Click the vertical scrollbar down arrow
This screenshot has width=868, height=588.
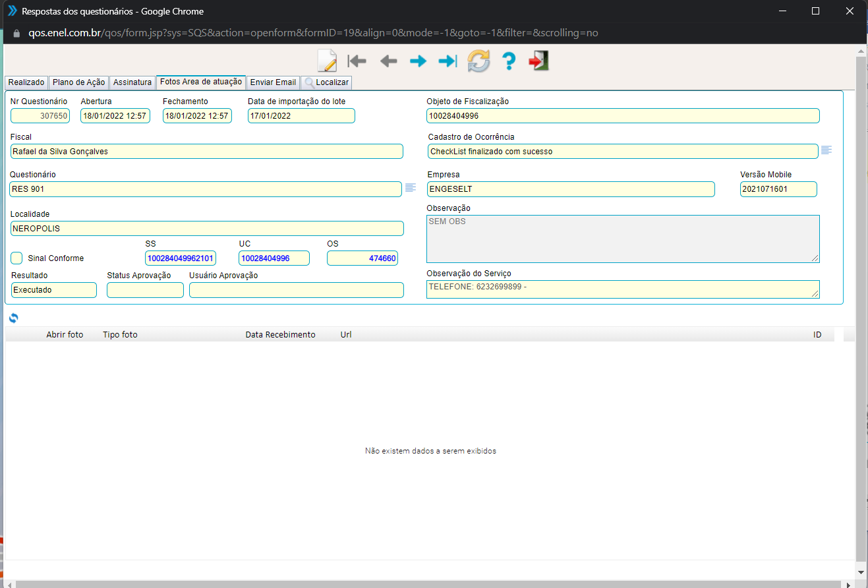click(861, 572)
